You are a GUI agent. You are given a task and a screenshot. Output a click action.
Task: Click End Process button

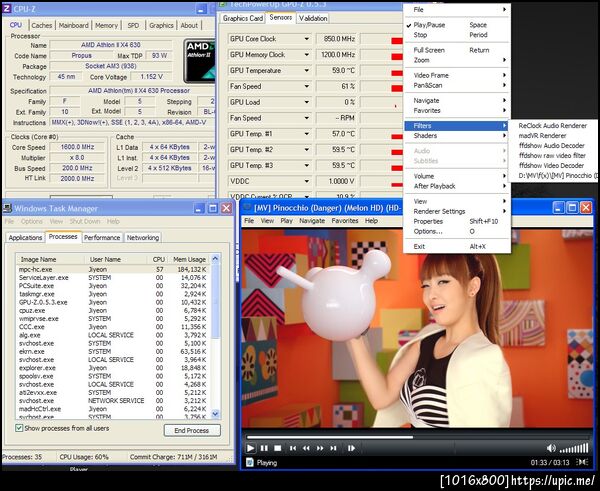click(192, 430)
